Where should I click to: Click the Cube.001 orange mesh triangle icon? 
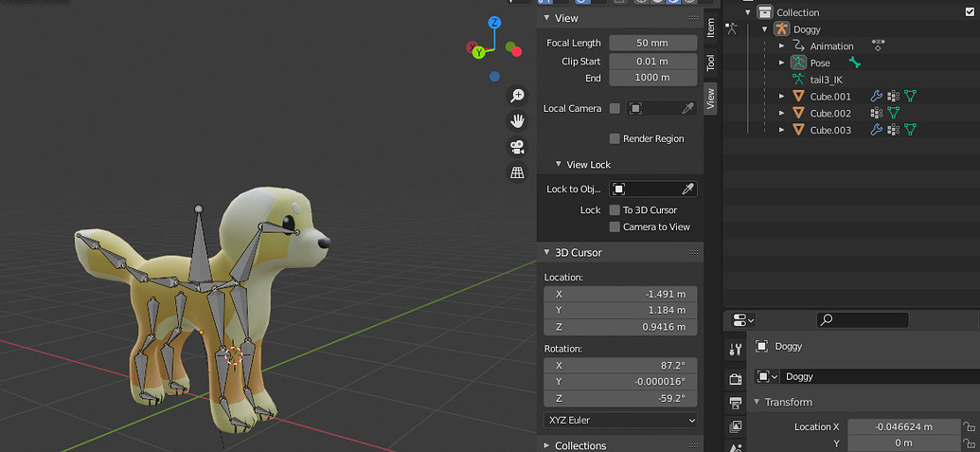coord(798,97)
